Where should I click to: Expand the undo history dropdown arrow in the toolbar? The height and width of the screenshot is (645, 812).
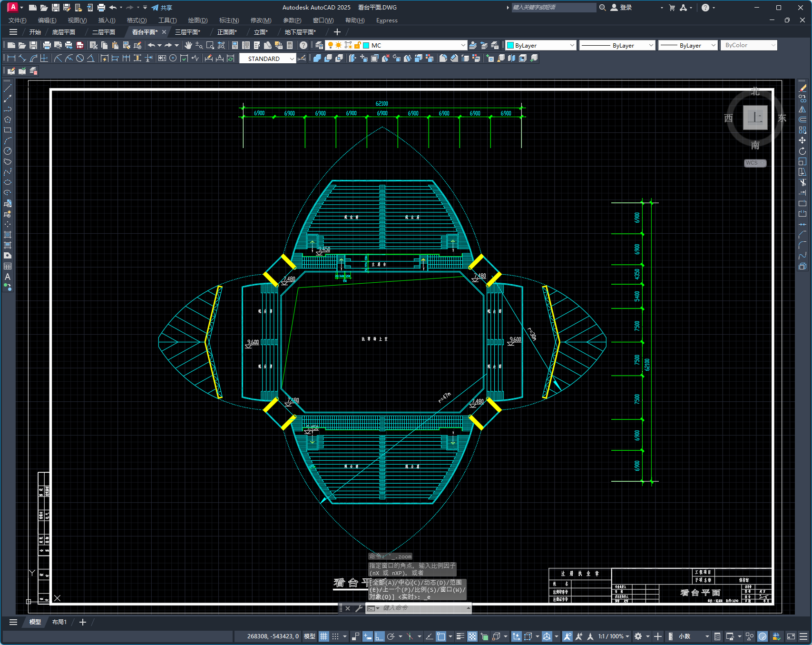pyautogui.click(x=159, y=45)
